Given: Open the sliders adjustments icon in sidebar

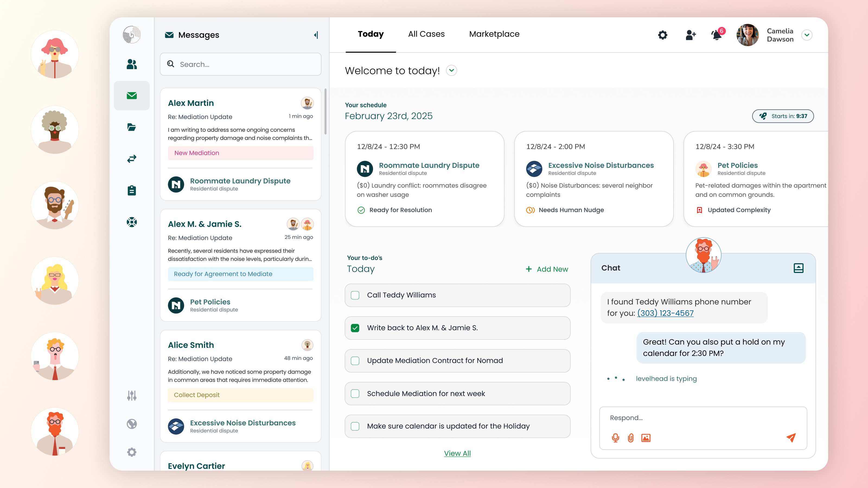Looking at the screenshot, I should pos(132,395).
